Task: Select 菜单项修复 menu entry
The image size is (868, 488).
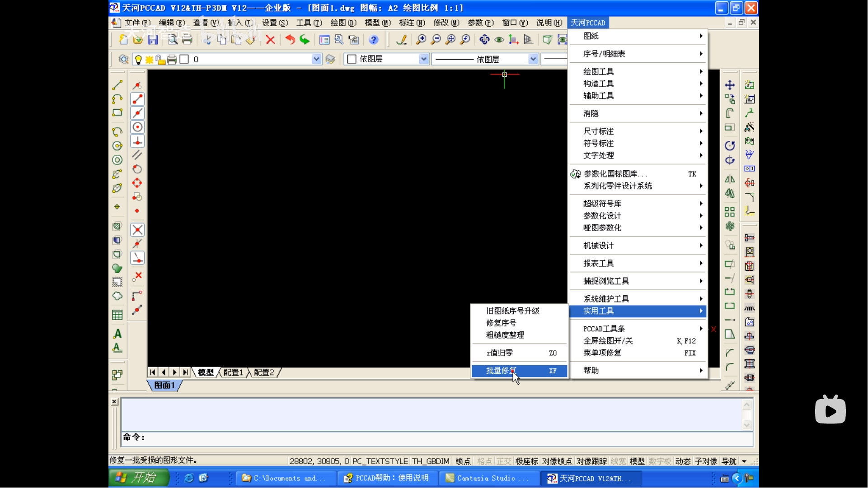Action: [x=638, y=353]
